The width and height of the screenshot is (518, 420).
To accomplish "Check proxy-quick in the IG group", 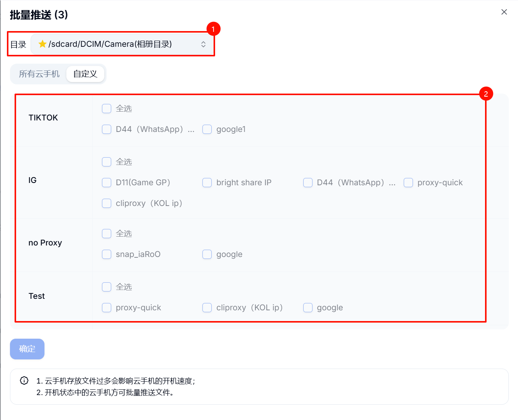I will click(x=408, y=183).
